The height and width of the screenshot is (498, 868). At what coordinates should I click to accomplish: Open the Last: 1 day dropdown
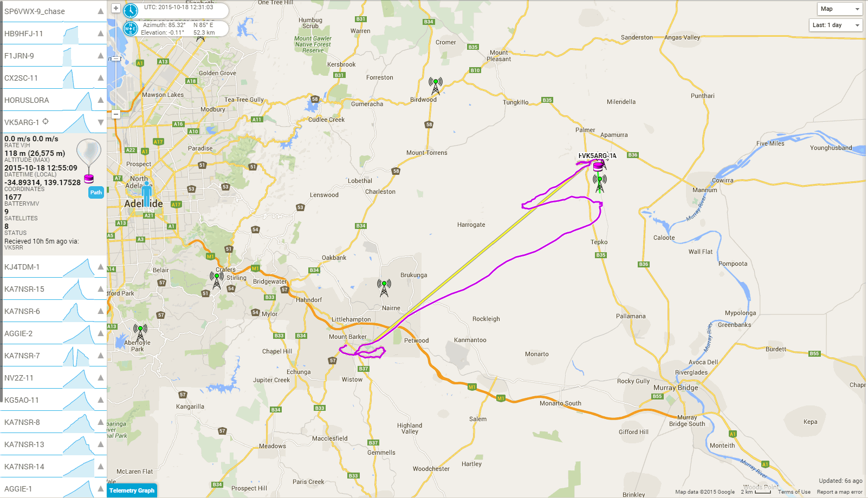835,25
